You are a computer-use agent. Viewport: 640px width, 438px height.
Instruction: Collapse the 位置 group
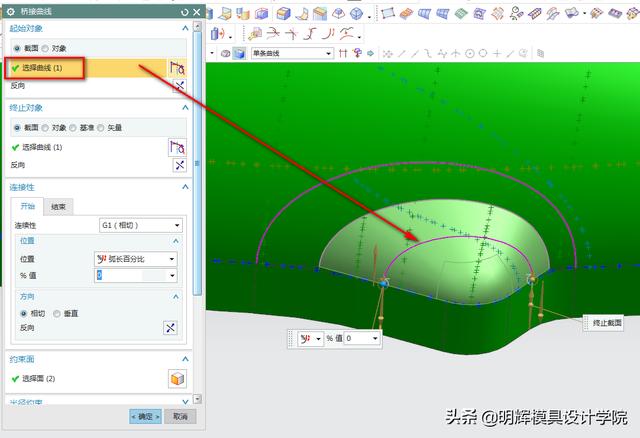pos(176,240)
